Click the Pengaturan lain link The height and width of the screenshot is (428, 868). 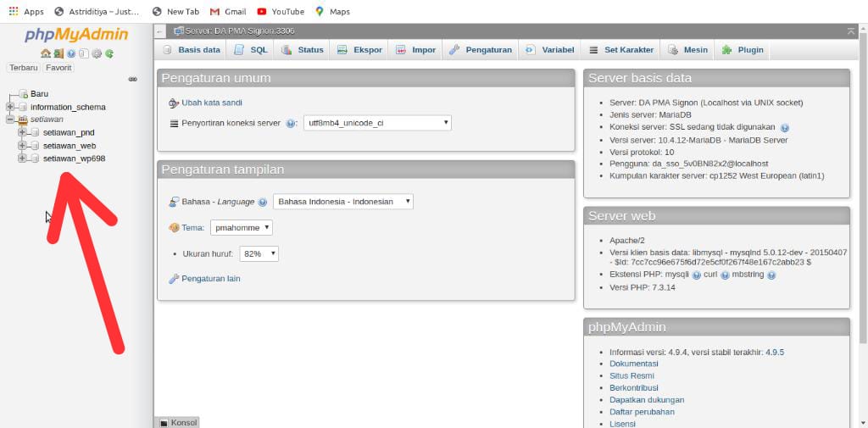pyautogui.click(x=211, y=279)
